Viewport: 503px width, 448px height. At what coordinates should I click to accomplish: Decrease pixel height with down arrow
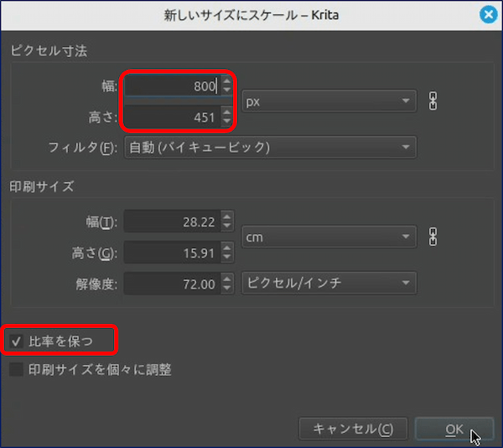tap(226, 122)
